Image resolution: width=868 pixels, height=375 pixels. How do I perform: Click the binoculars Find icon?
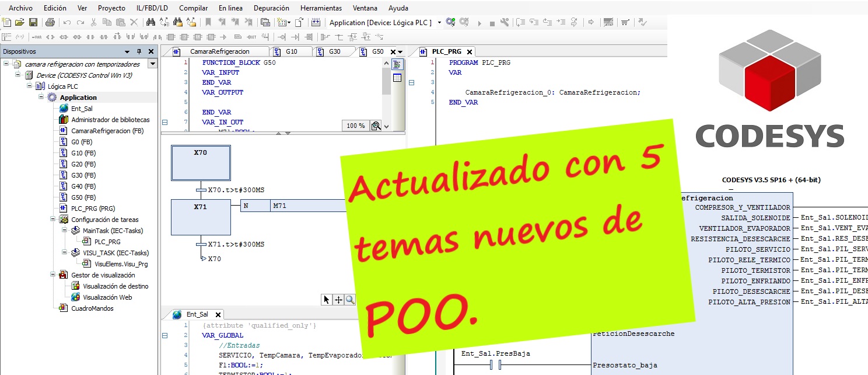click(150, 22)
